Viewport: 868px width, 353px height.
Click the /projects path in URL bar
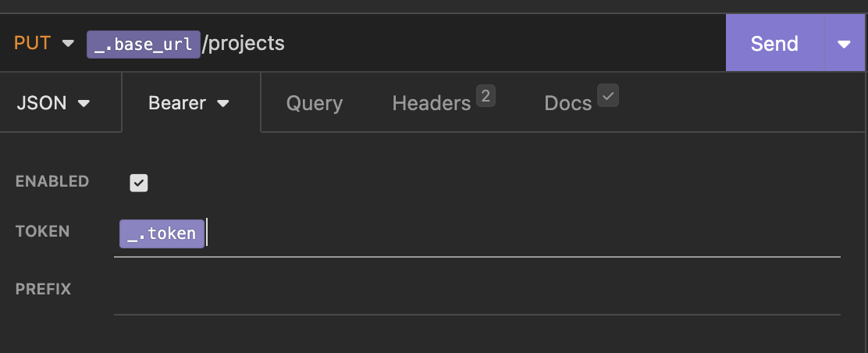[x=244, y=44]
